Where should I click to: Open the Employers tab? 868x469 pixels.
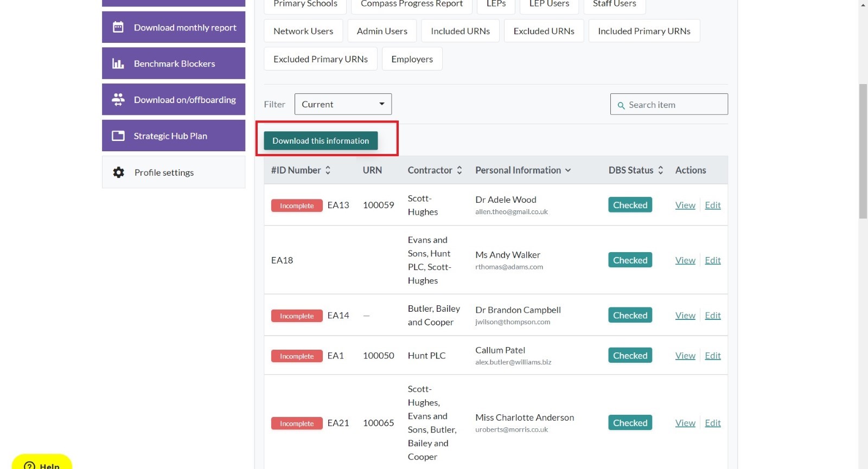[x=412, y=59]
